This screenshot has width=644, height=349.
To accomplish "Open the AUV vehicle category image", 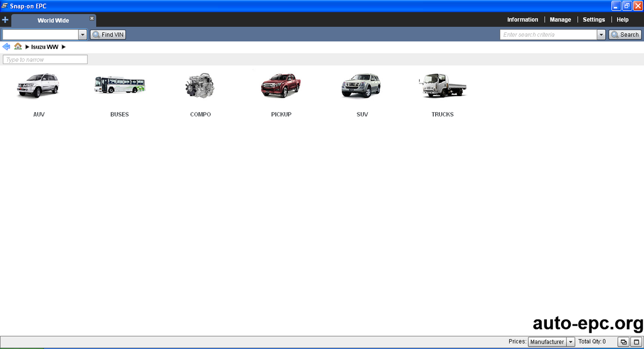I will coord(39,86).
